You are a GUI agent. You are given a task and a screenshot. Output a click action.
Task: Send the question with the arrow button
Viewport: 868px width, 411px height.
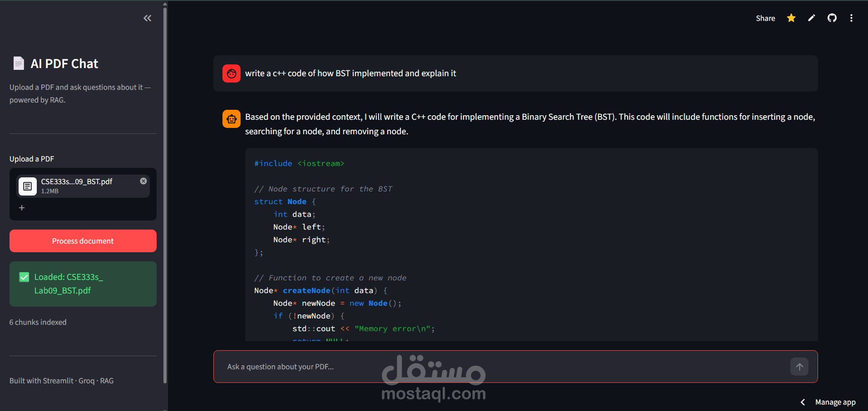[x=799, y=367]
